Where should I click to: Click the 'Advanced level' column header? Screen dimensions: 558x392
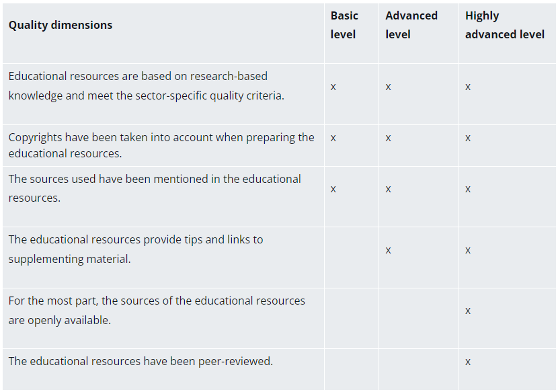point(411,25)
